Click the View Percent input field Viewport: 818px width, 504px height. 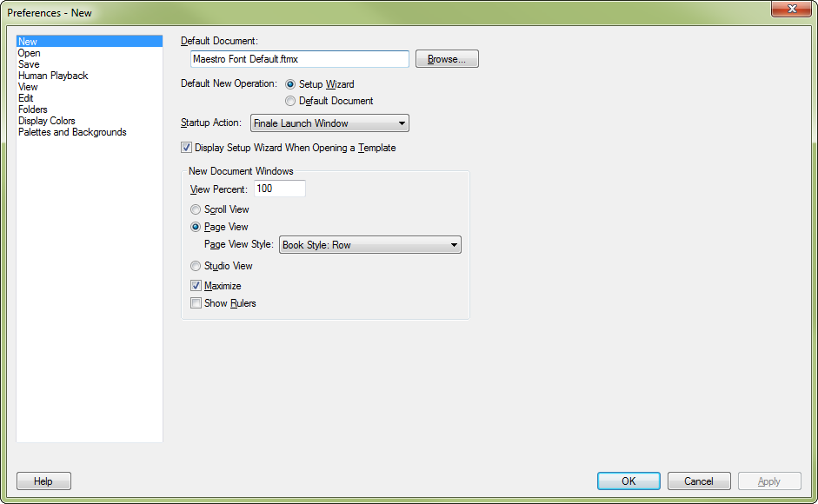click(280, 189)
